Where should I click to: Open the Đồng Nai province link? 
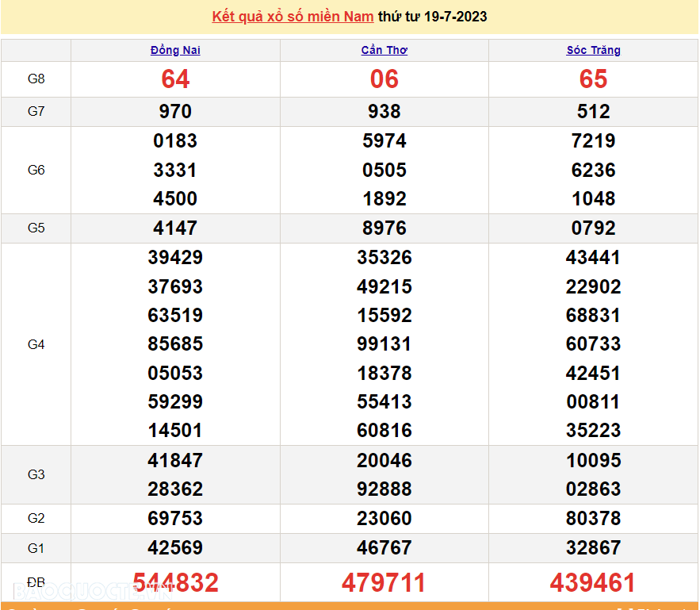click(x=175, y=50)
